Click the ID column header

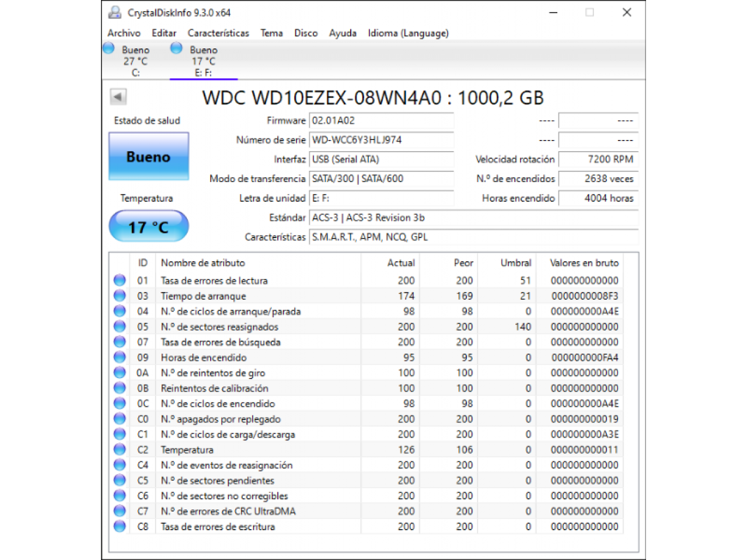coord(142,262)
